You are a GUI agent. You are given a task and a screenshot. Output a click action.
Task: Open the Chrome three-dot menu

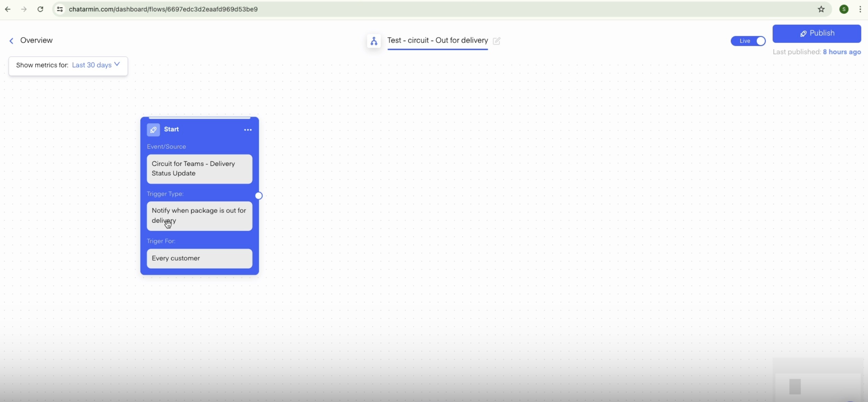click(x=860, y=9)
